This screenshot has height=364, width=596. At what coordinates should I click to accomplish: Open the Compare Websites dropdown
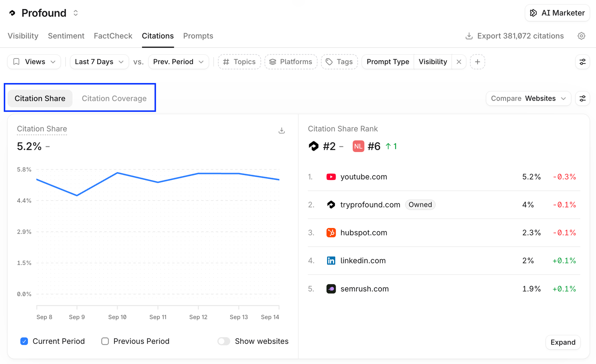pos(528,98)
